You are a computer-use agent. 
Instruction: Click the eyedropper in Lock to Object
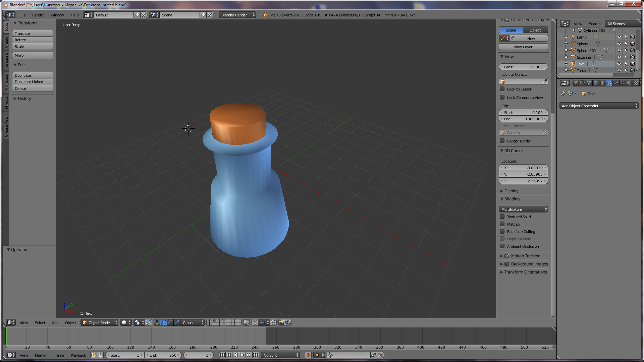coord(545,81)
